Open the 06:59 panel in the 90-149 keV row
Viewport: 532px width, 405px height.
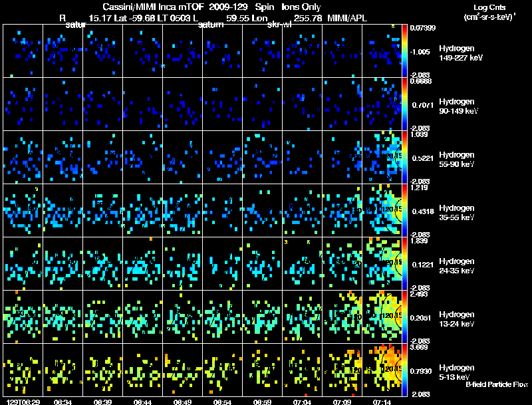click(x=262, y=104)
